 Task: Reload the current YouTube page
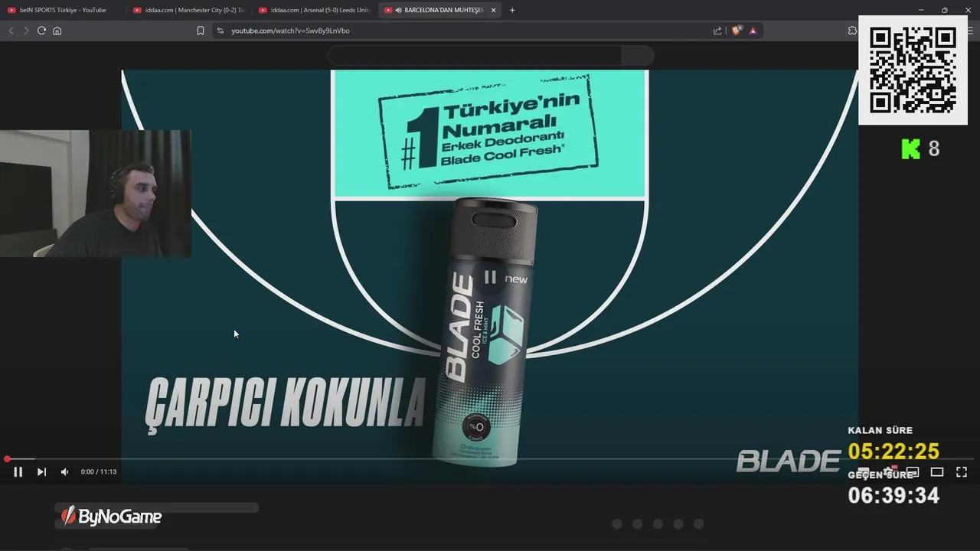[x=41, y=31]
